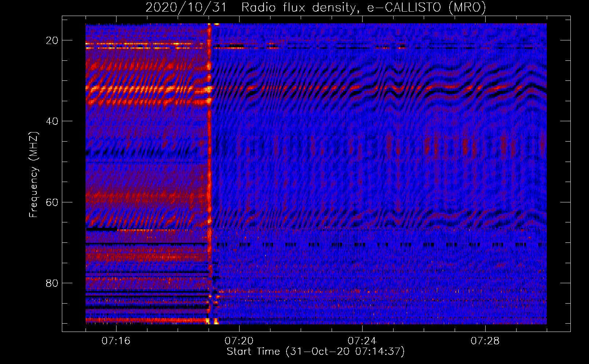Click the plot title '2020/10/31 Radio flux density, e-CALLISTO (MRO)'
Image resolution: width=589 pixels, height=364 pixels.
[x=316, y=7]
